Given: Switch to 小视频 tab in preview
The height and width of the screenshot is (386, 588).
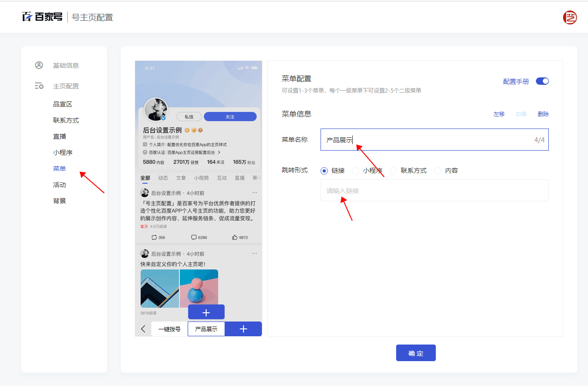Looking at the screenshot, I should (201, 178).
